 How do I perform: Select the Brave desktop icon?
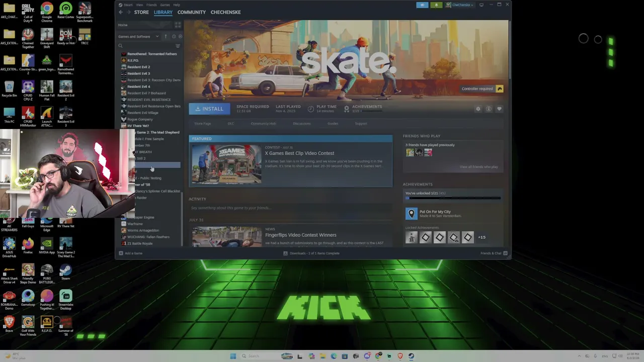pos(9,324)
